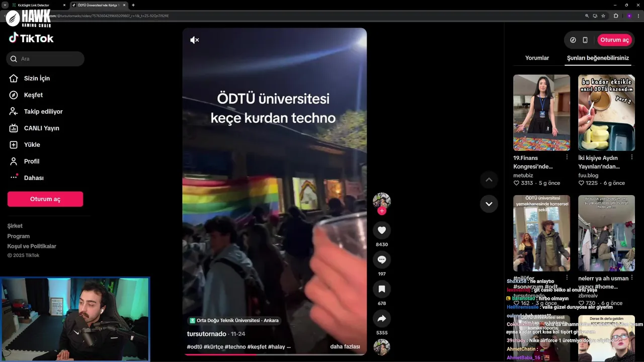Open options for nelerr ya ah usman video

pos(632,278)
